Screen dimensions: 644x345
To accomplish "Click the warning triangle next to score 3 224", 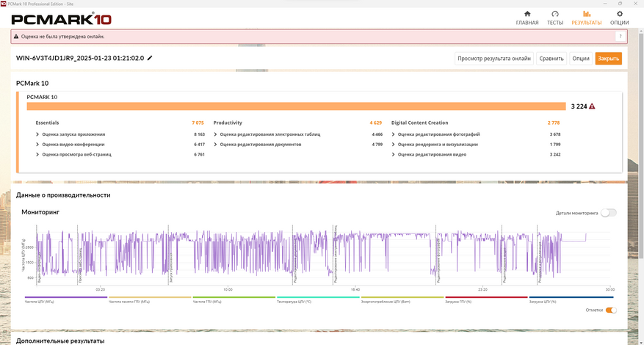I will tap(592, 106).
